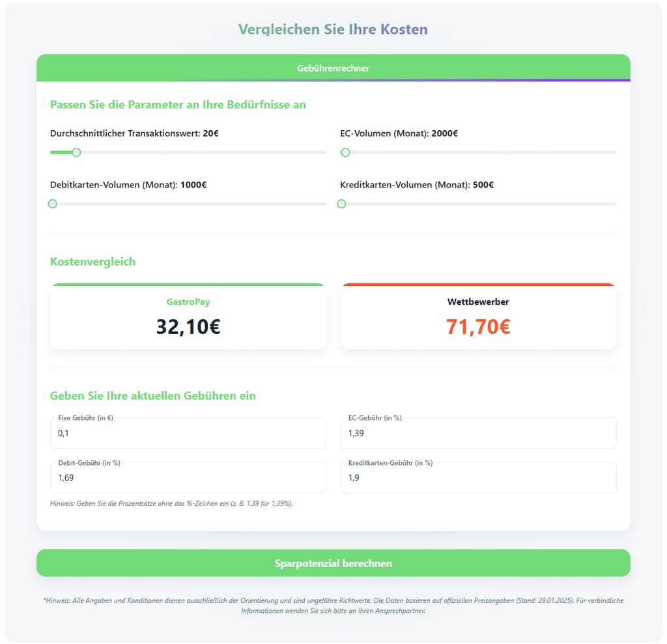Select the Gebührenrechner tab header
The width and height of the screenshot is (667, 644).
pyautogui.click(x=333, y=68)
